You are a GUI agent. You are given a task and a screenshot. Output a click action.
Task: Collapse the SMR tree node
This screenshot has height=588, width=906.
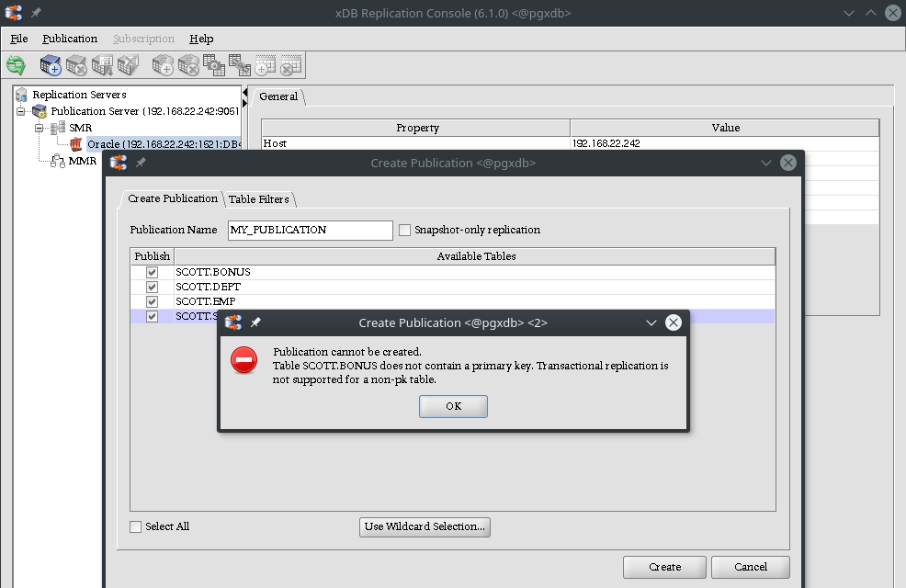pyautogui.click(x=40, y=128)
